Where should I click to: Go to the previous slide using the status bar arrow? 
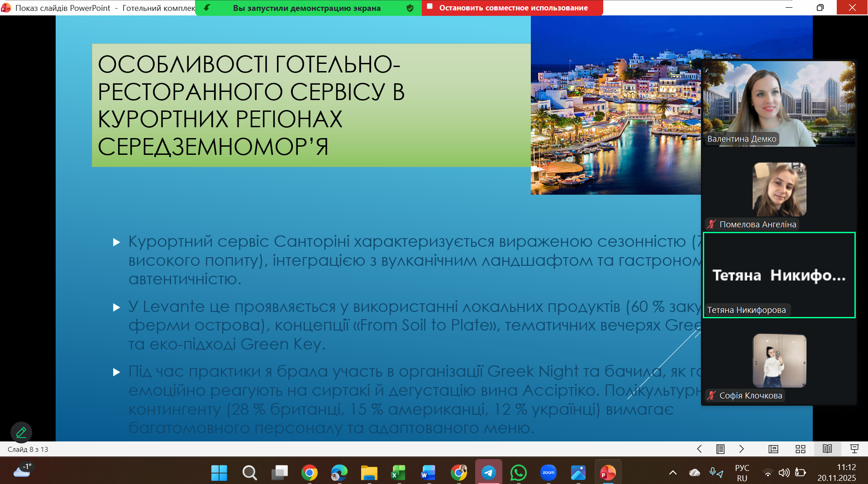pos(699,449)
